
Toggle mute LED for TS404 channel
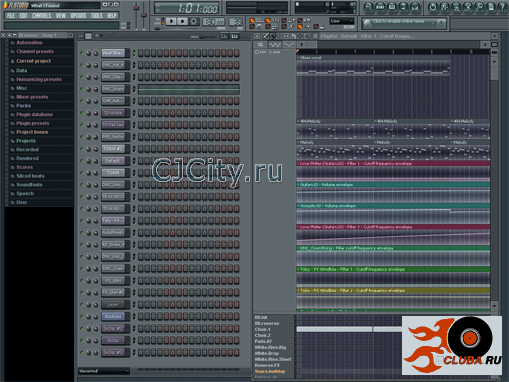82,173
